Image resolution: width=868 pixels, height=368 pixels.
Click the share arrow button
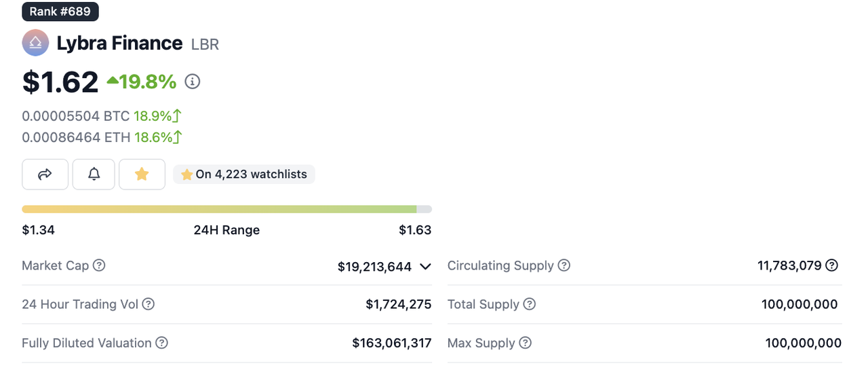(x=45, y=174)
